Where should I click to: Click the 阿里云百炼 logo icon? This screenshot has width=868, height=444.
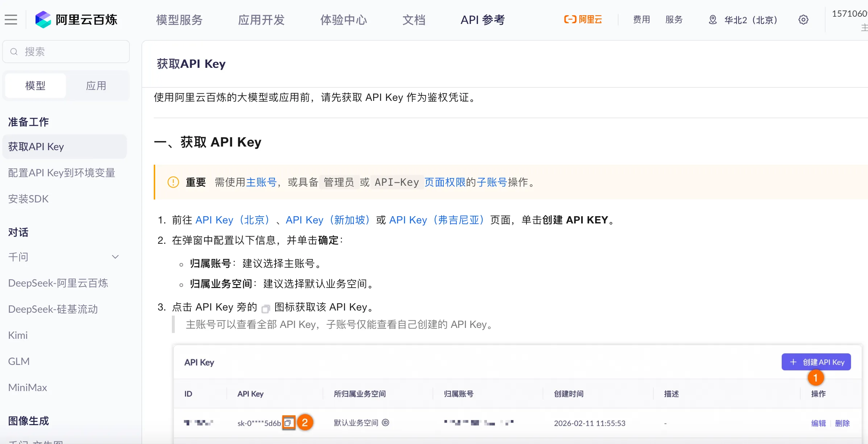tap(43, 20)
